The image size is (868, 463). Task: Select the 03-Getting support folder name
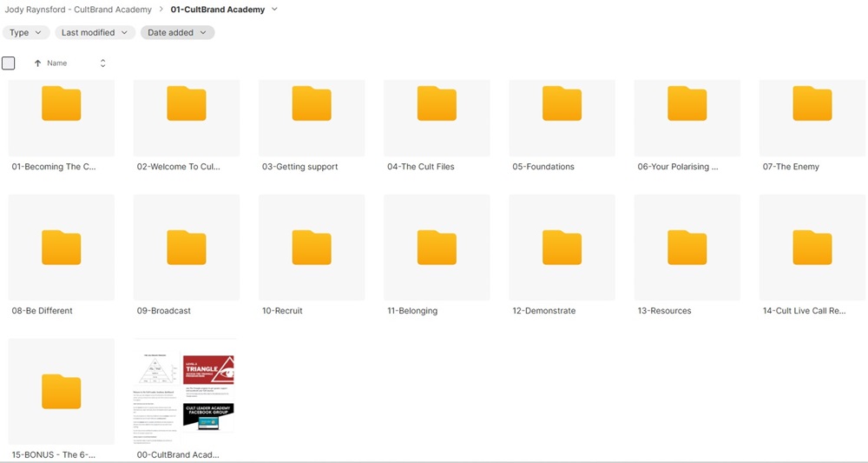coord(300,167)
